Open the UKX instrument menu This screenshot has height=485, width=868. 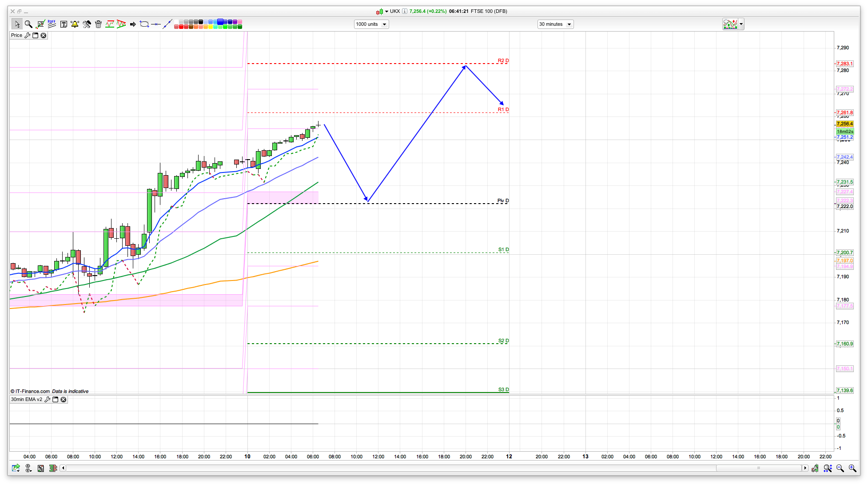[386, 11]
